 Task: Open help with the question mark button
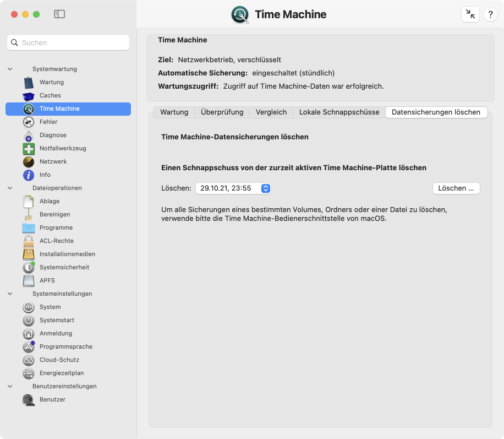[490, 14]
